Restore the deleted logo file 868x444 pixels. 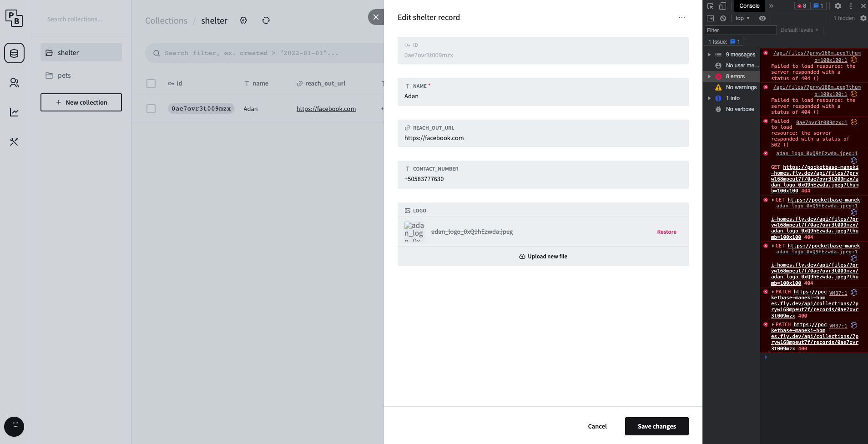pos(666,232)
